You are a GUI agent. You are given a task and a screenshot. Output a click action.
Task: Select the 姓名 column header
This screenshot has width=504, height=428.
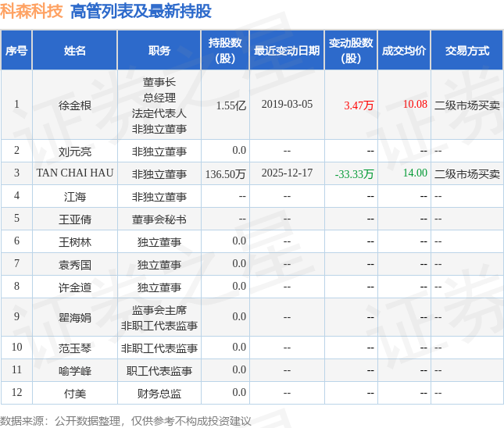(x=75, y=51)
